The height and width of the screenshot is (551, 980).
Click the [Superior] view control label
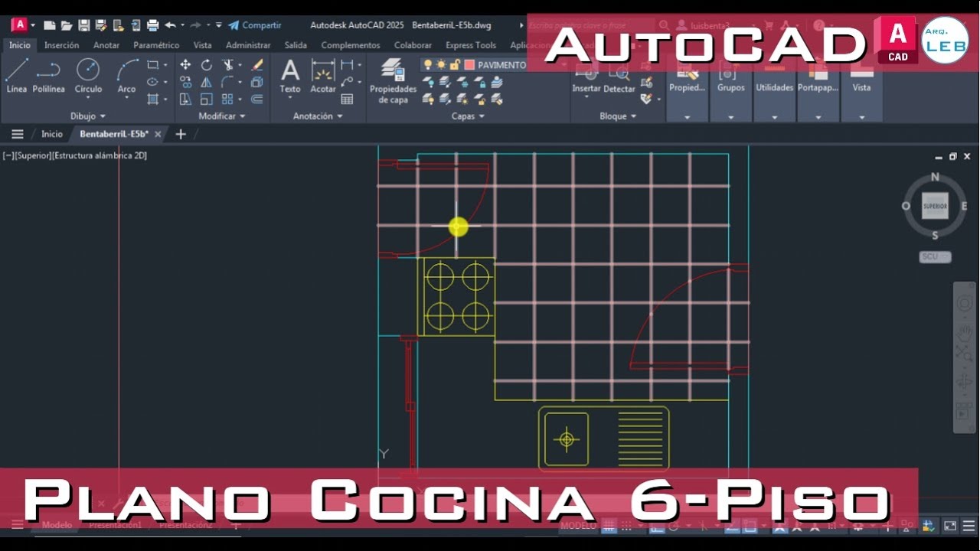32,155
